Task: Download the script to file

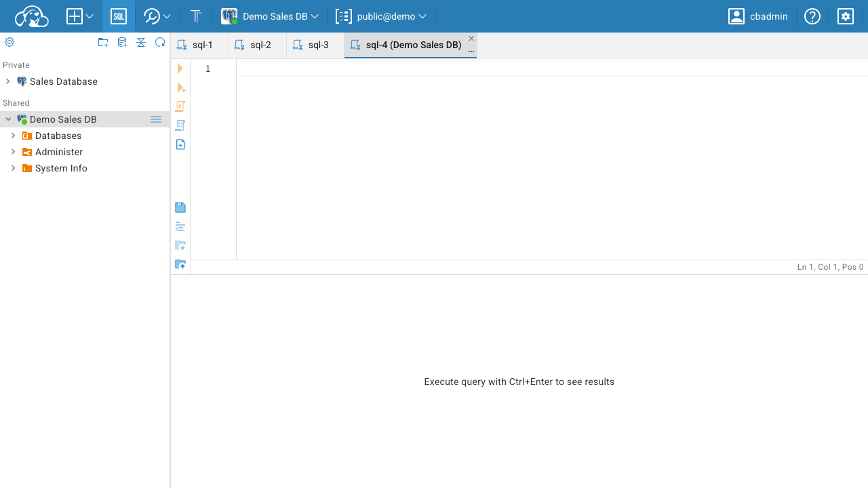Action: click(x=180, y=245)
